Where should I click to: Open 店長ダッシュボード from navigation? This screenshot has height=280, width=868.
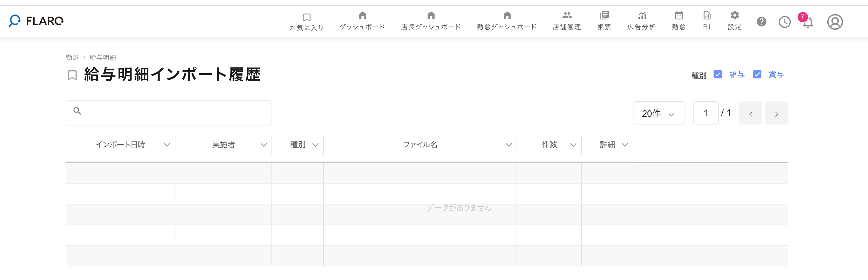pos(431,21)
